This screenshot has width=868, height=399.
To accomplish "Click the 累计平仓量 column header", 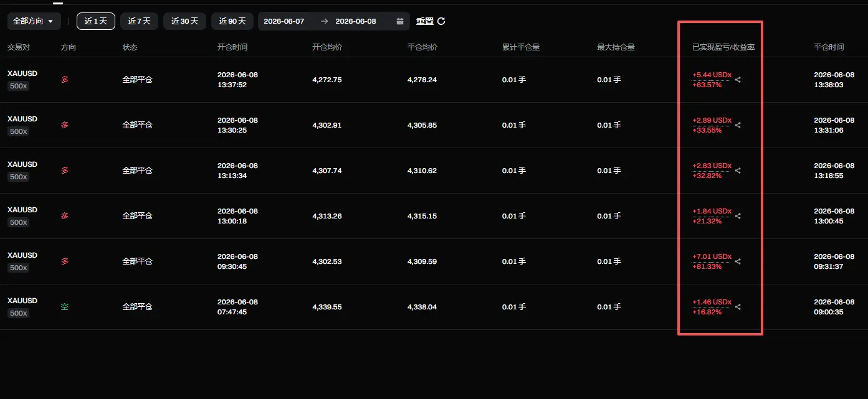I will coord(521,47).
